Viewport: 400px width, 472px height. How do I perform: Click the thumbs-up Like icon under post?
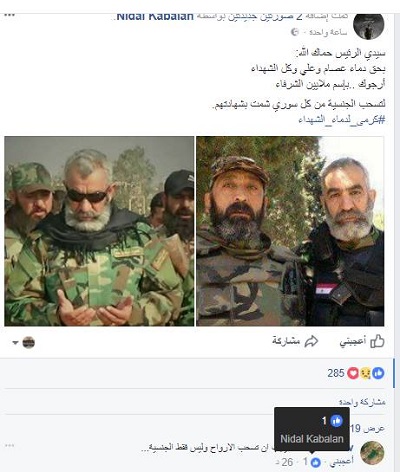point(377,341)
